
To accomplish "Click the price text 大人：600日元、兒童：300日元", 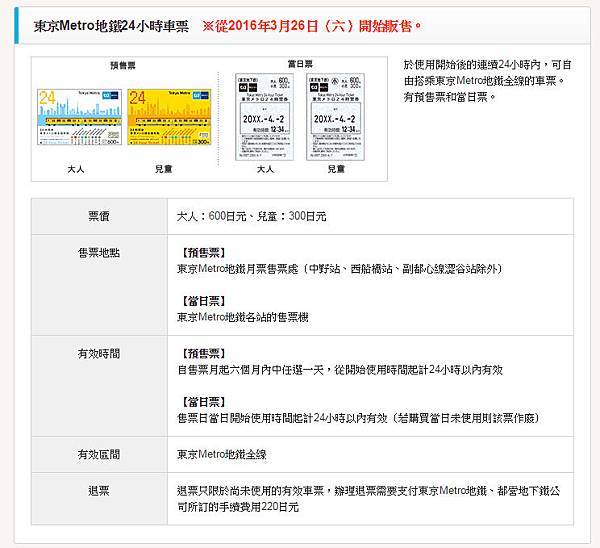I will [x=251, y=216].
